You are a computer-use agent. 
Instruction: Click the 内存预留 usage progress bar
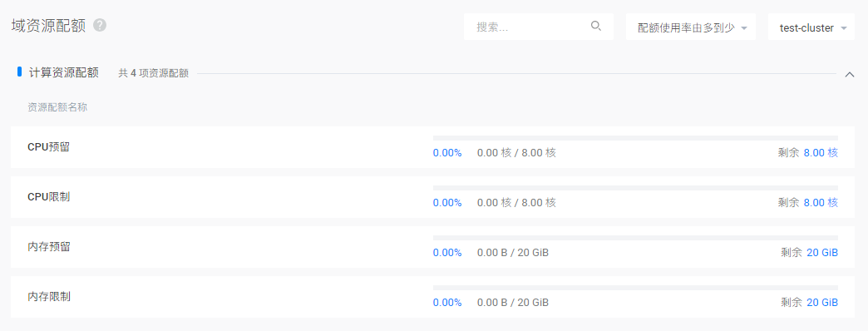635,238
